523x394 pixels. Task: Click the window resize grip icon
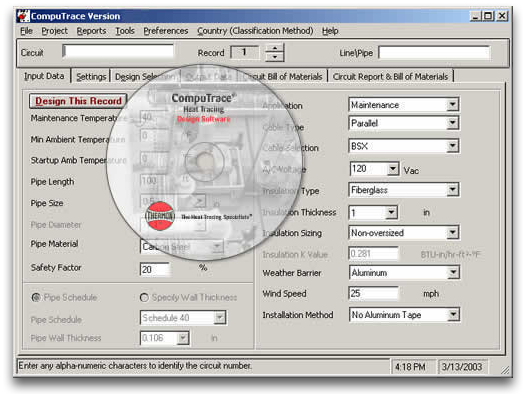[505, 369]
